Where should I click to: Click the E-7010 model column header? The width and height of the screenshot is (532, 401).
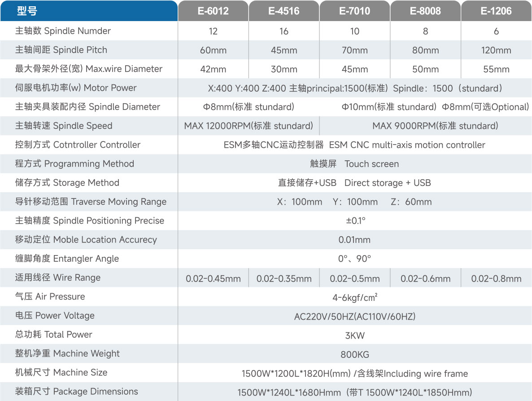tap(354, 11)
